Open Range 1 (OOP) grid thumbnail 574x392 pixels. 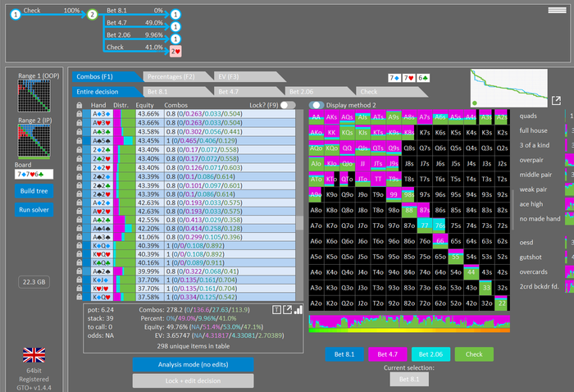click(x=34, y=96)
